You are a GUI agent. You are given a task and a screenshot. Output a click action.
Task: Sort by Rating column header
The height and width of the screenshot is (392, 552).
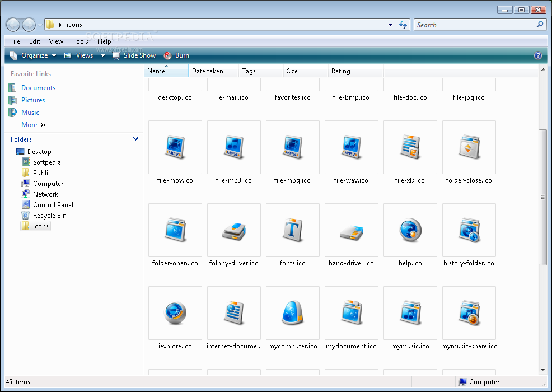click(x=355, y=71)
